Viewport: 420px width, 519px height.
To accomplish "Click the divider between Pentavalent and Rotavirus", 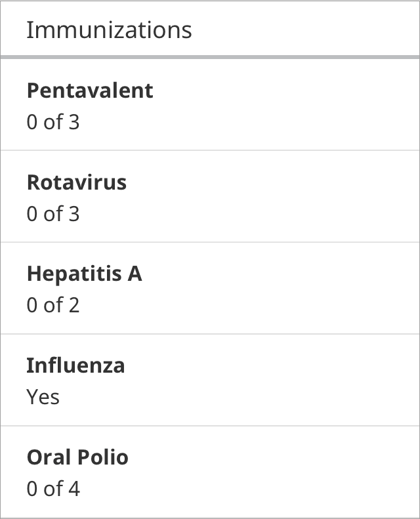I will coord(210,150).
